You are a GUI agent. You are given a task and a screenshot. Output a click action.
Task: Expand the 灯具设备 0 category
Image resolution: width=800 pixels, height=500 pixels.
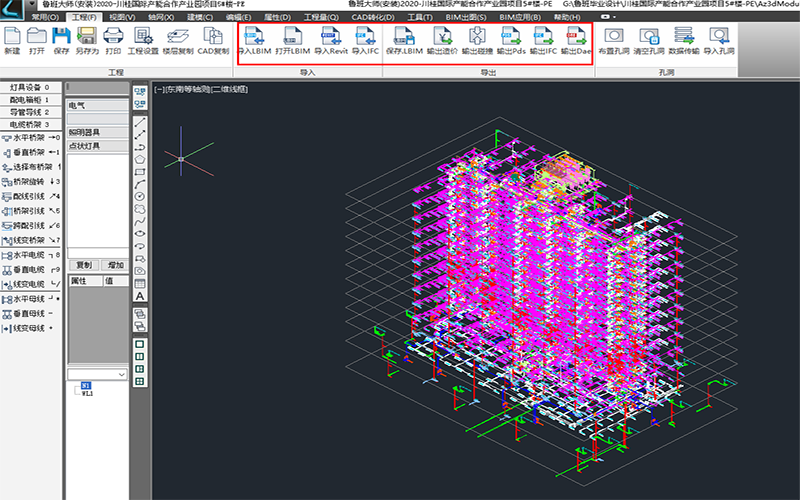coord(31,87)
